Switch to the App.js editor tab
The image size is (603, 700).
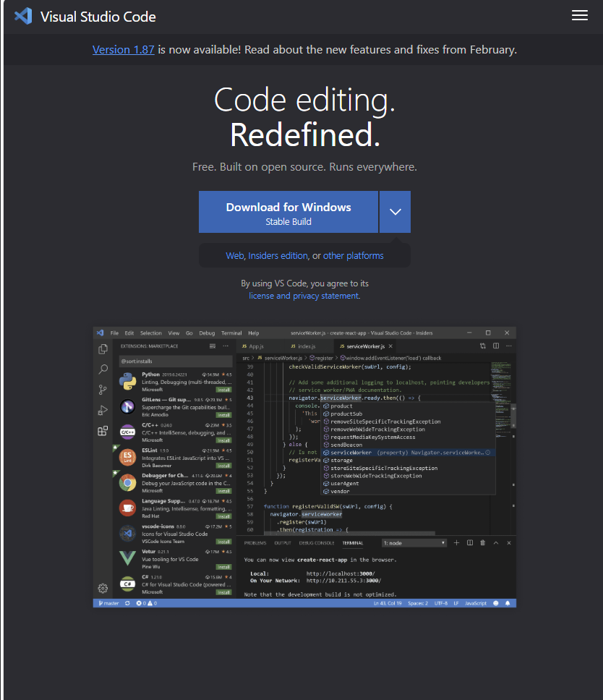(x=256, y=346)
